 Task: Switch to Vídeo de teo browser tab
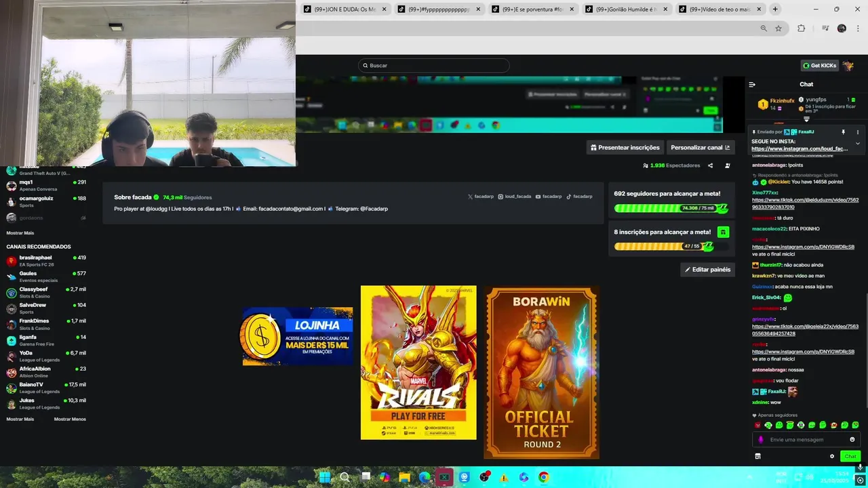click(721, 9)
